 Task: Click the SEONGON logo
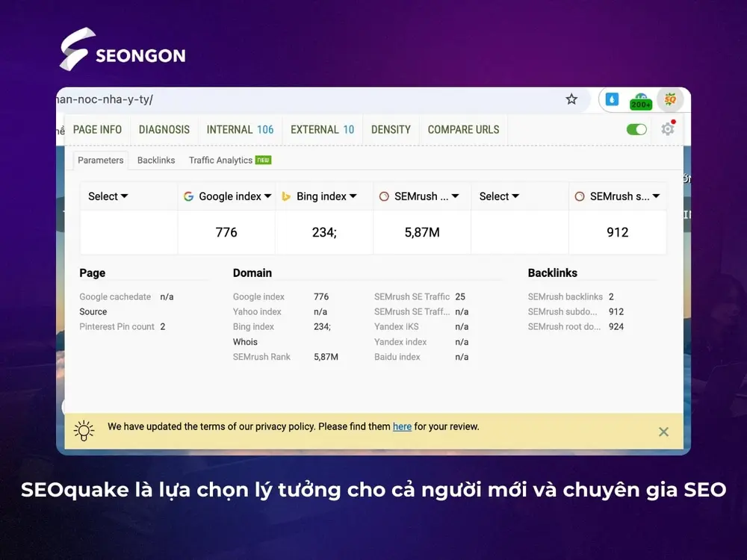[x=123, y=49]
